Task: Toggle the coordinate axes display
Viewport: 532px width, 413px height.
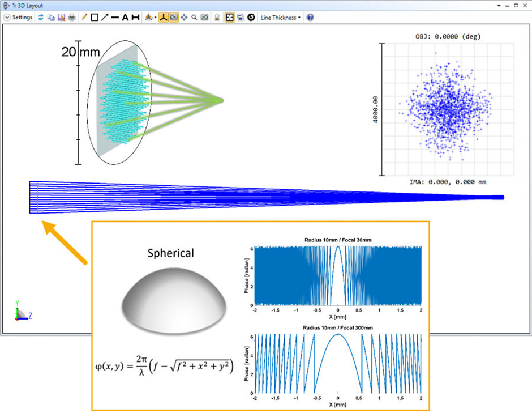Action: tap(163, 18)
